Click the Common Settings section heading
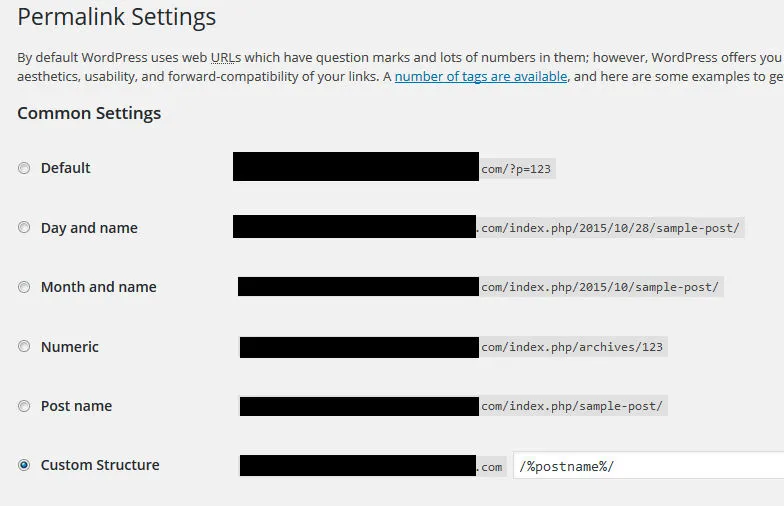Viewport: 784px width, 506px height. [89, 114]
